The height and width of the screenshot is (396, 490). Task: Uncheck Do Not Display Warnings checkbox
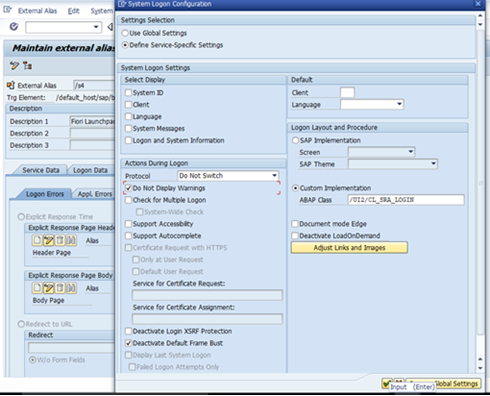point(128,188)
